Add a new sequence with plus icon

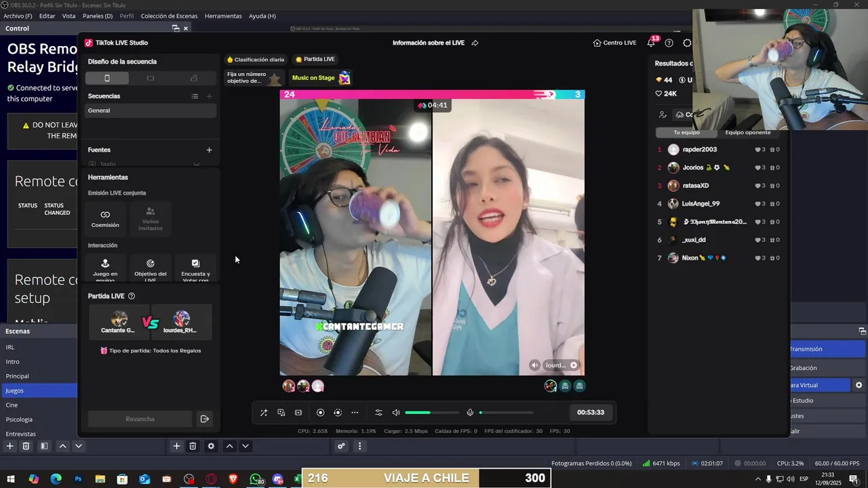click(209, 96)
